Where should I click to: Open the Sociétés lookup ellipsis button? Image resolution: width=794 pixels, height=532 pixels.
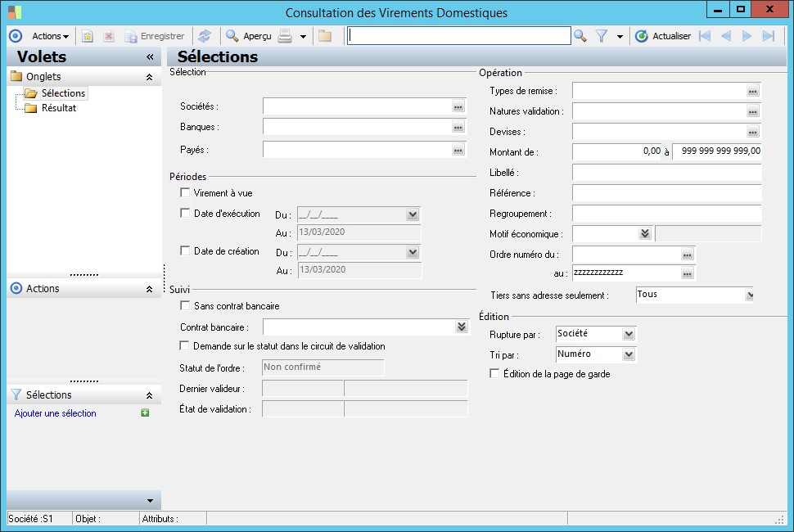(458, 106)
